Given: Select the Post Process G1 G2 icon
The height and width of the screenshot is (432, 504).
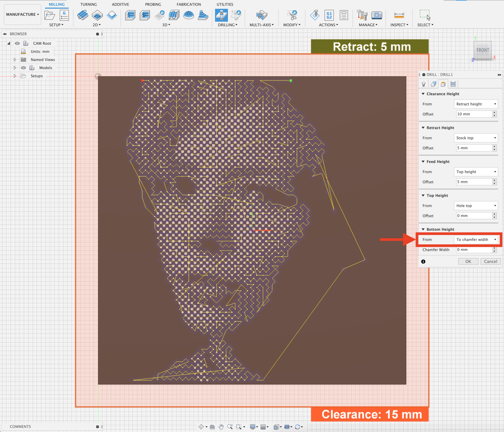Looking at the screenshot, I should (x=329, y=15).
